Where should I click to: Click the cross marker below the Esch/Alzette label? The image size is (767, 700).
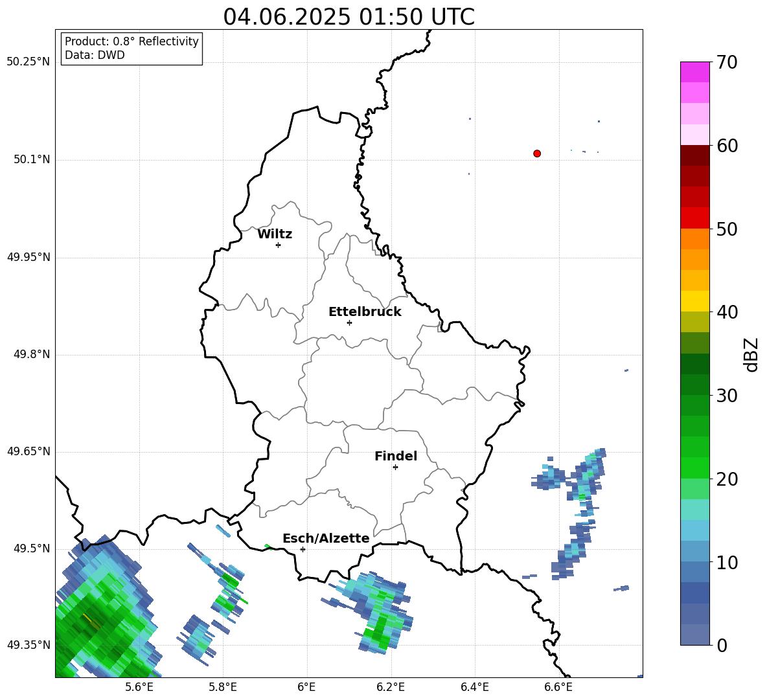[303, 549]
